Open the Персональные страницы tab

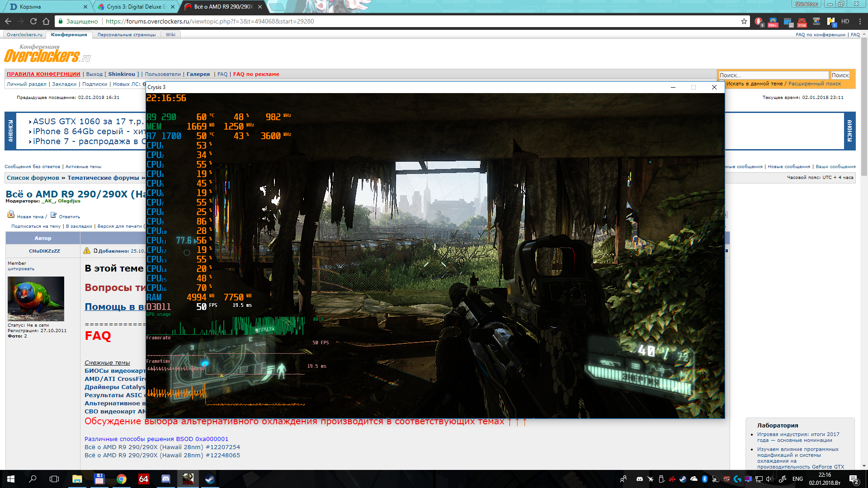pos(126,34)
